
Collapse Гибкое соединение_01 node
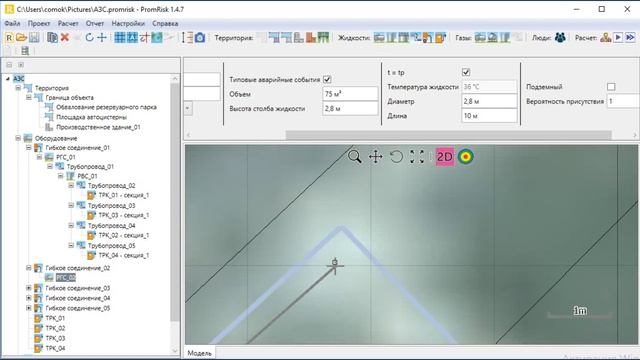click(x=29, y=147)
